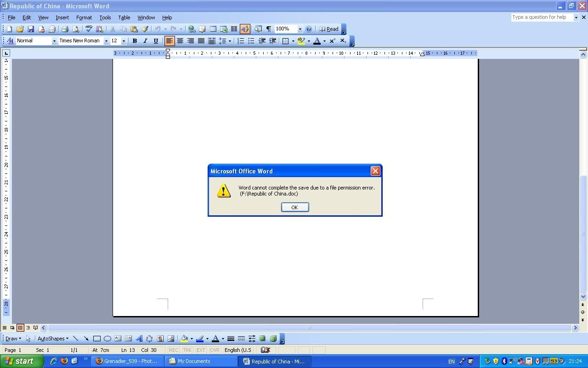Click the Insert Table icon
Screen dimensions: 588x368
pos(213,29)
